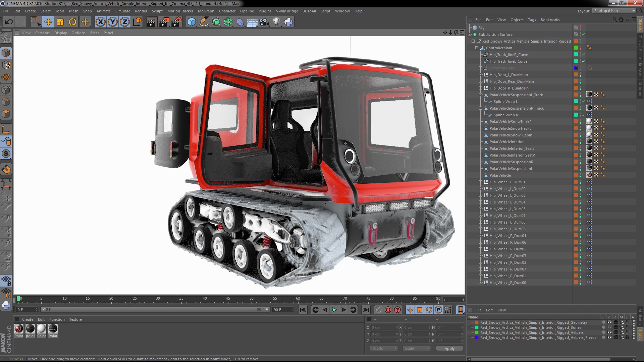The image size is (644, 362).
Task: Add a camera object from toolbar
Action: pos(264,22)
